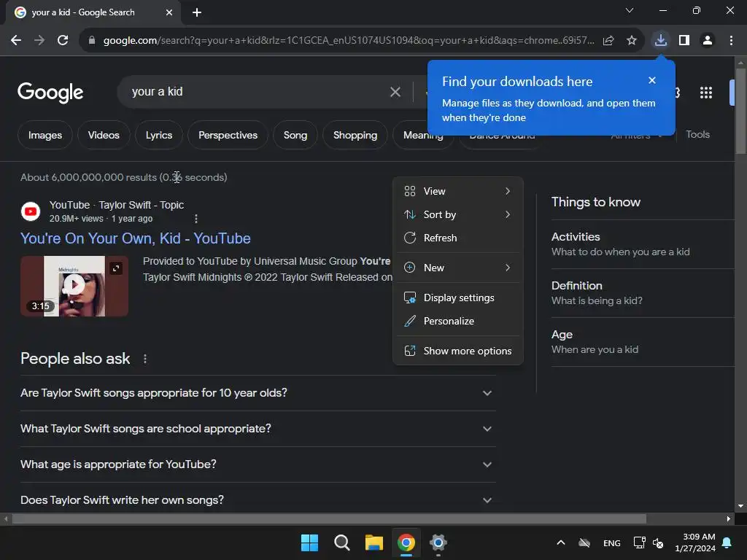The height and width of the screenshot is (560, 747).
Task: Open Age under Things to know
Action: pos(642,342)
